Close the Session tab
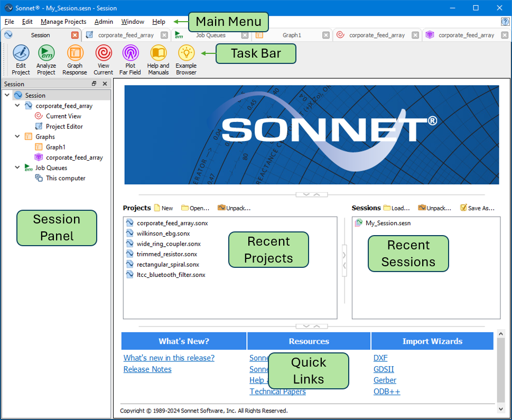Screen dimensions: 512x420 click(x=75, y=35)
